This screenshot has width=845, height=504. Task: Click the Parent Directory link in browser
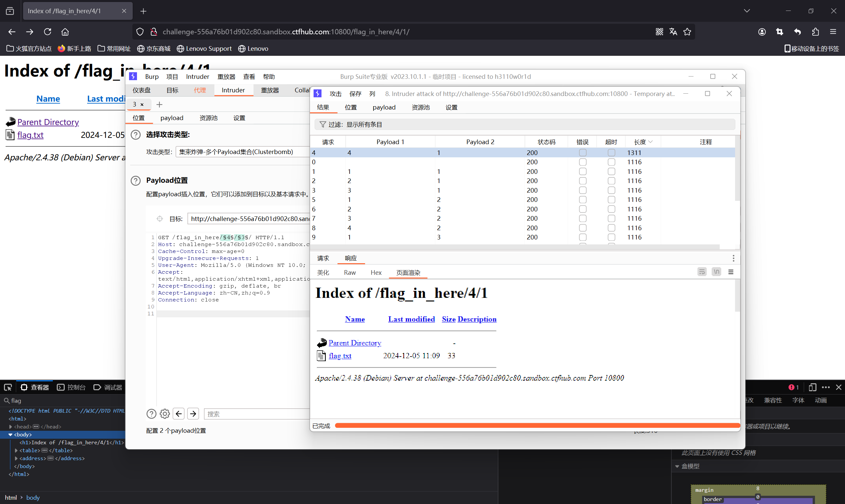[x=48, y=122]
